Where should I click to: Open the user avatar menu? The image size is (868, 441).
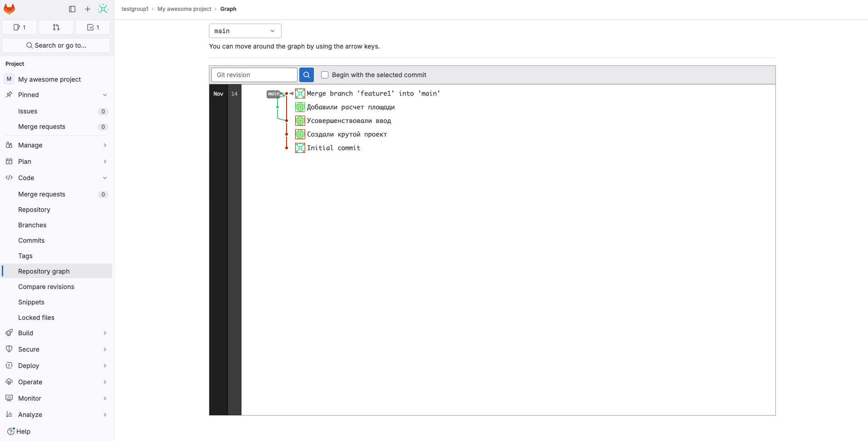(103, 9)
